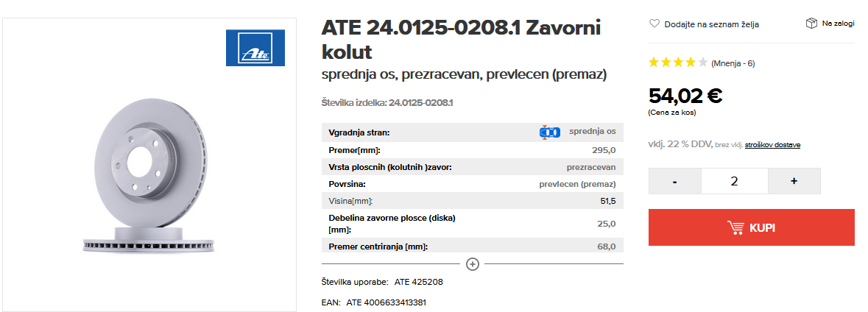Image resolution: width=868 pixels, height=312 pixels.
Task: Expand specifications with the plus circle
Action: point(472,264)
